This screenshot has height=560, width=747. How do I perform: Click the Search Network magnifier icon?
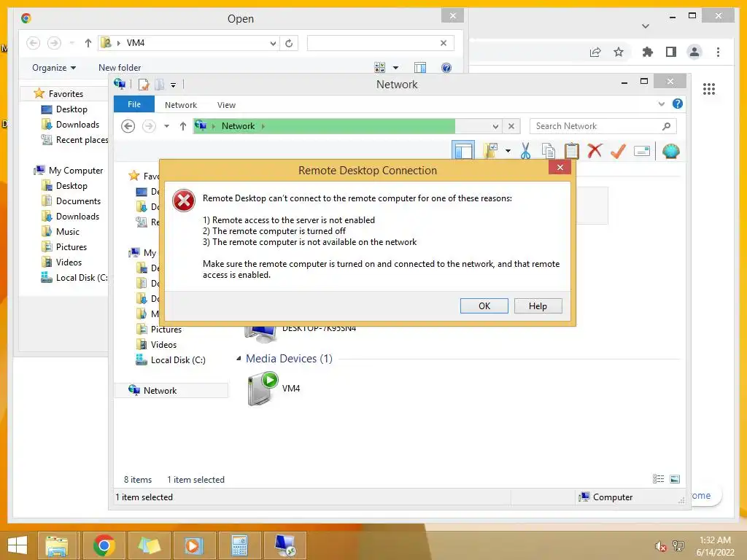click(666, 126)
